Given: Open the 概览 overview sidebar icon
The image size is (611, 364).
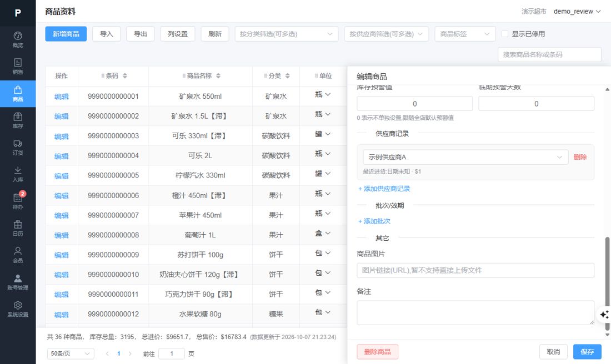Looking at the screenshot, I should 18,40.
